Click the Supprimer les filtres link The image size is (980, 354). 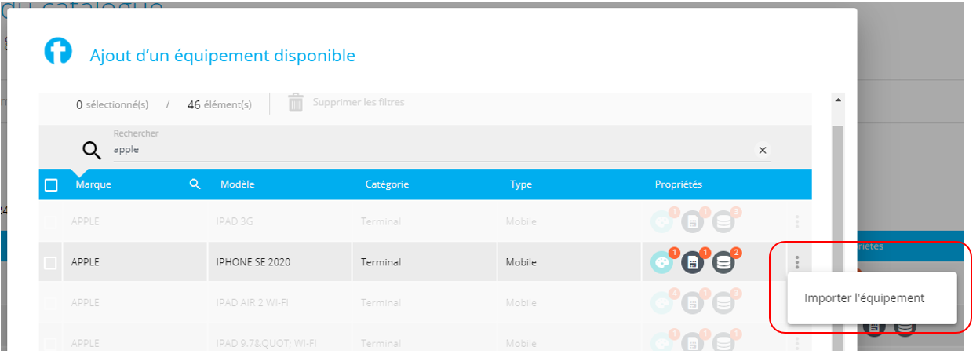(x=359, y=102)
